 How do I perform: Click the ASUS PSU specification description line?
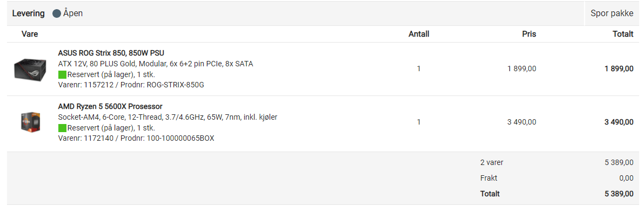pos(156,64)
